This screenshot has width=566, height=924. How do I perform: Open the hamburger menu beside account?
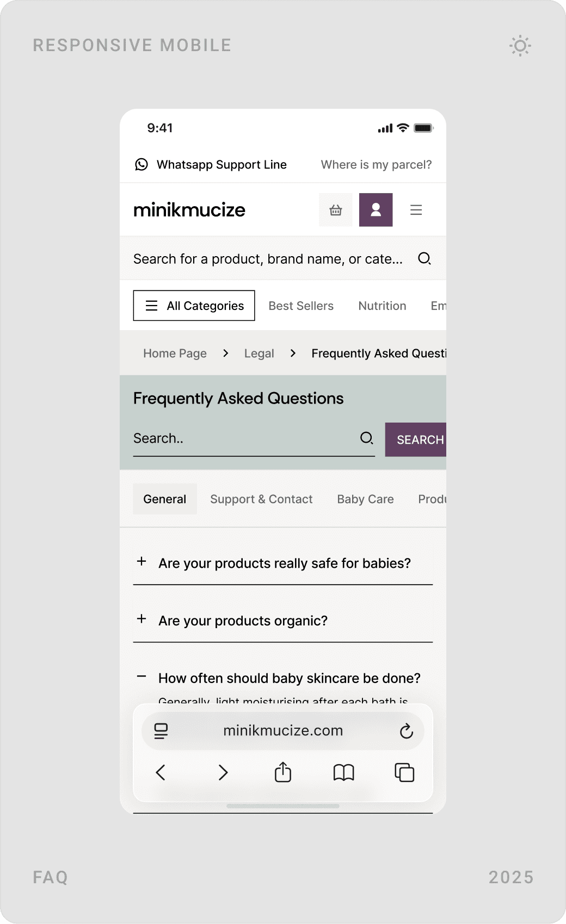(416, 210)
